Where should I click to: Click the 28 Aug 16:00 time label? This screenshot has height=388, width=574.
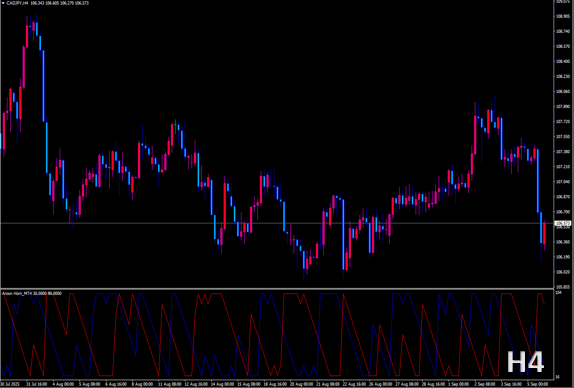point(432,384)
